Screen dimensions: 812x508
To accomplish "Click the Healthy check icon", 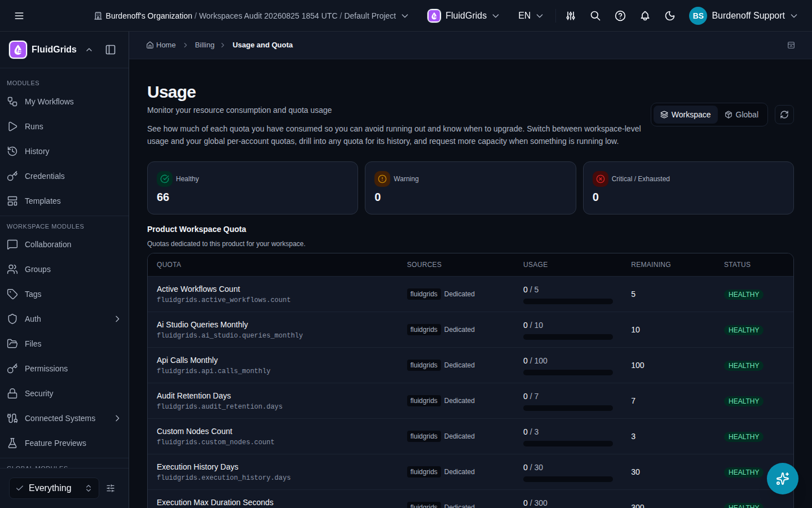I will 165,179.
